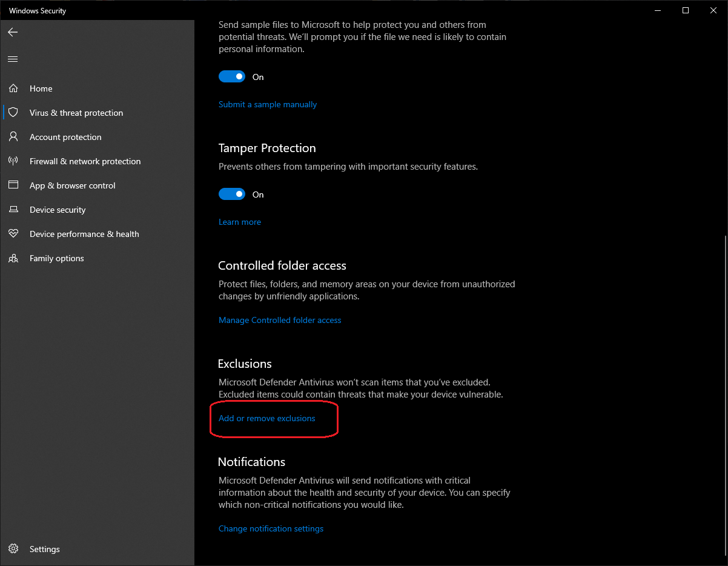This screenshot has width=728, height=566.
Task: Close the Windows Security window
Action: pyautogui.click(x=713, y=10)
